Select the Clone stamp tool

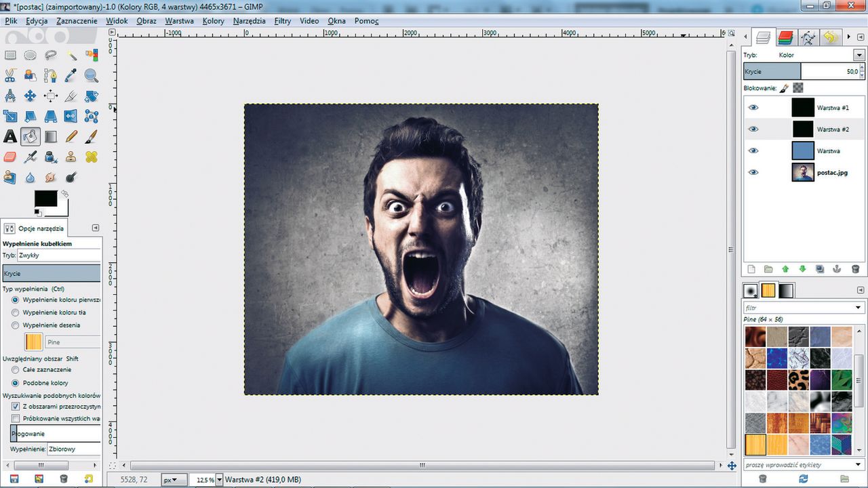(71, 157)
